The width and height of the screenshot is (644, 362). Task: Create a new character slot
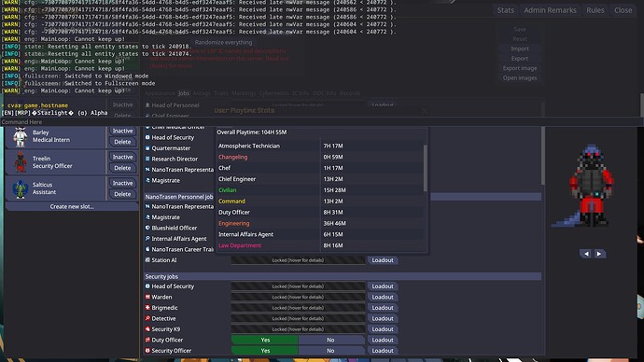[x=72, y=206]
